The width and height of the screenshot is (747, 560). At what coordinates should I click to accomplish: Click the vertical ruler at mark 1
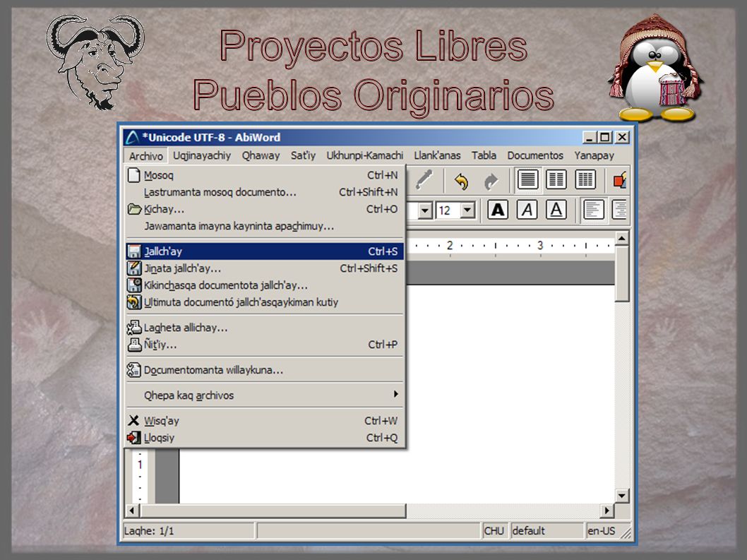point(140,464)
